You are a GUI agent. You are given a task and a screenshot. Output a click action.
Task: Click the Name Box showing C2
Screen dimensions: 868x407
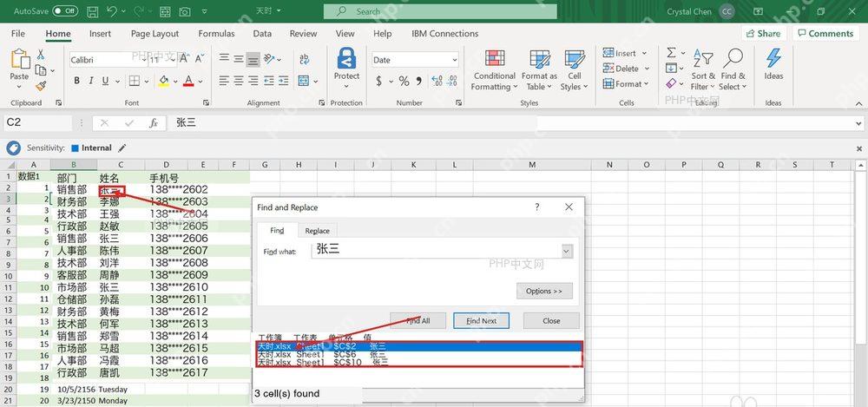(37, 123)
